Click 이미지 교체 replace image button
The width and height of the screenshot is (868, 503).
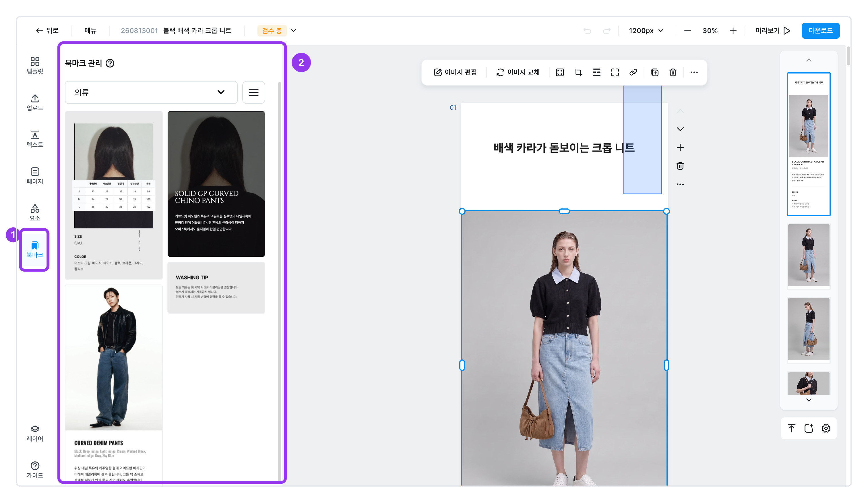[518, 72]
